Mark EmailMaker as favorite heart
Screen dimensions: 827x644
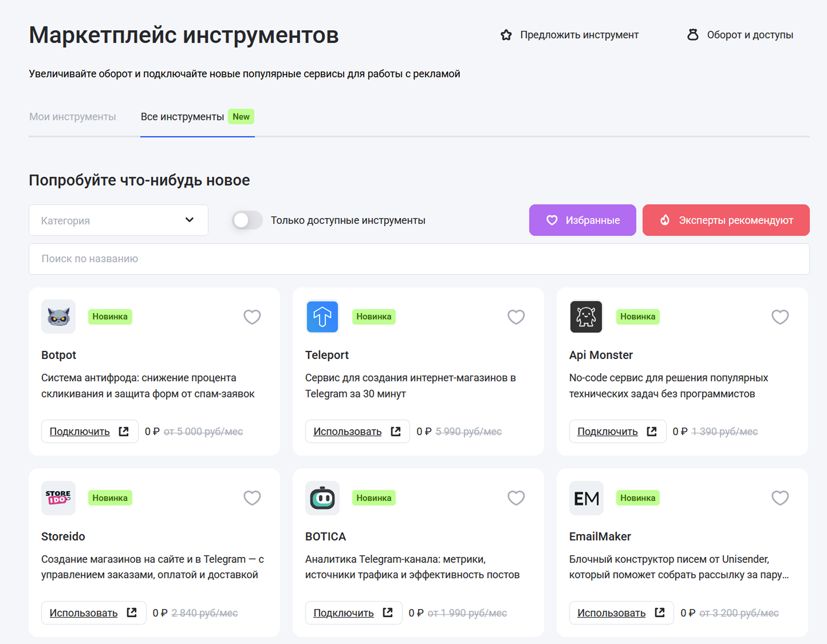780,498
